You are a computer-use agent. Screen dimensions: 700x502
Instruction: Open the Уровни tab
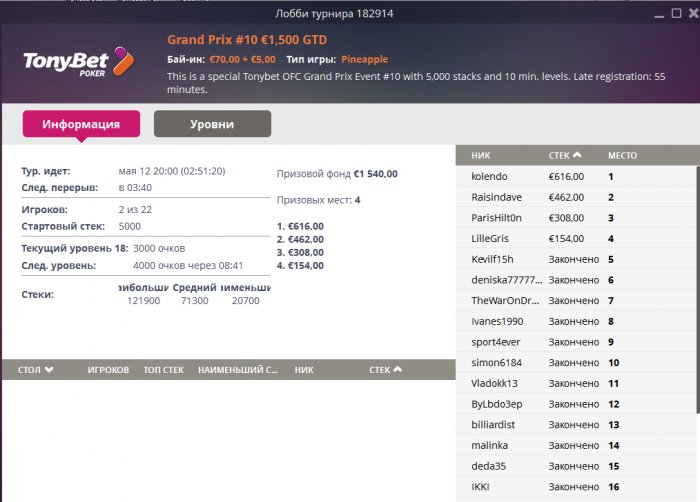pyautogui.click(x=212, y=124)
